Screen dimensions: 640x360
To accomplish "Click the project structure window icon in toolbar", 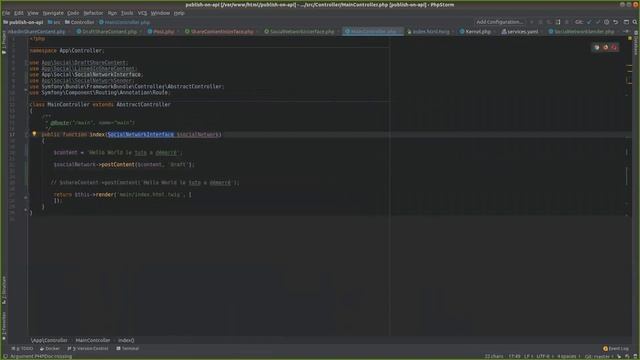I will click(626, 22).
